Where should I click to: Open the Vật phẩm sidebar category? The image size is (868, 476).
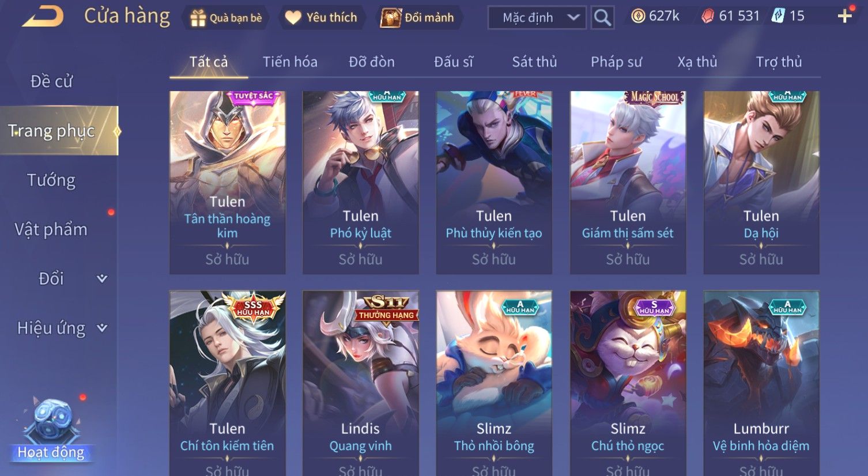[51, 229]
